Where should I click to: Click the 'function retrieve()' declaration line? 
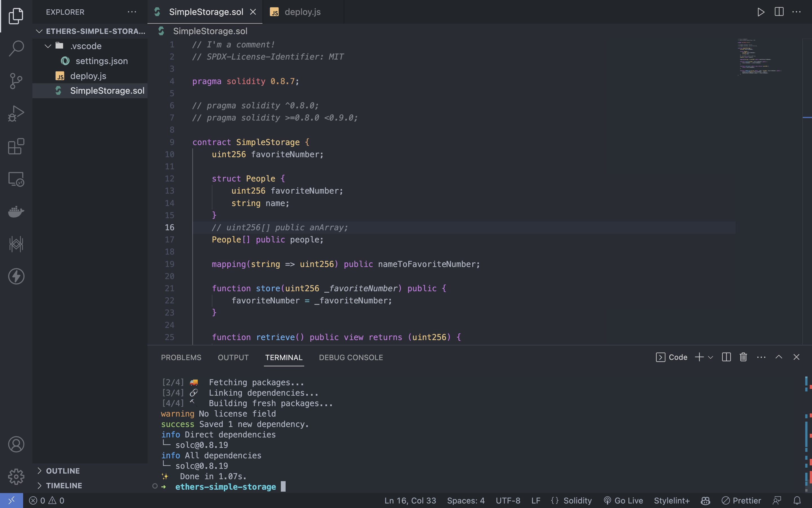336,337
